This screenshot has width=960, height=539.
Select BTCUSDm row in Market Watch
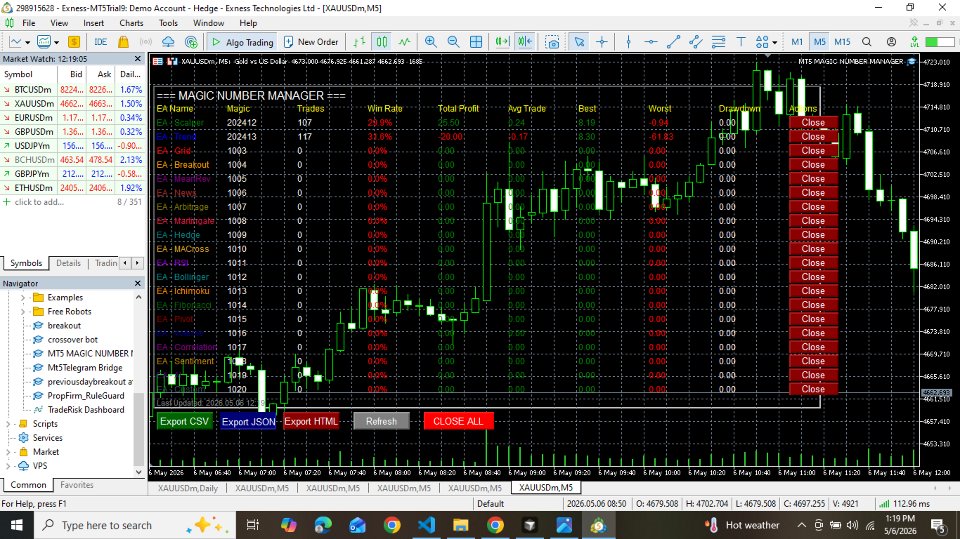pyautogui.click(x=73, y=89)
